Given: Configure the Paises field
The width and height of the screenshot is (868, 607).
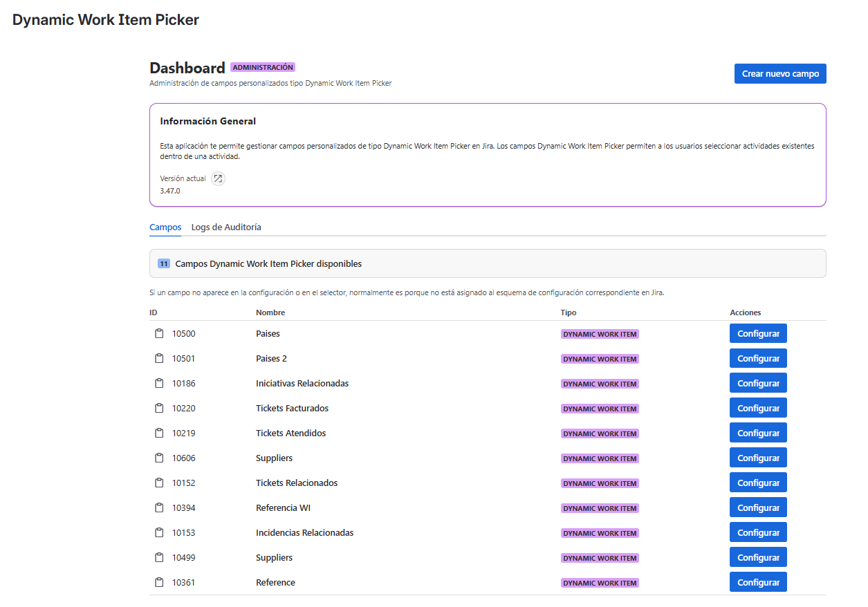Looking at the screenshot, I should click(x=758, y=334).
